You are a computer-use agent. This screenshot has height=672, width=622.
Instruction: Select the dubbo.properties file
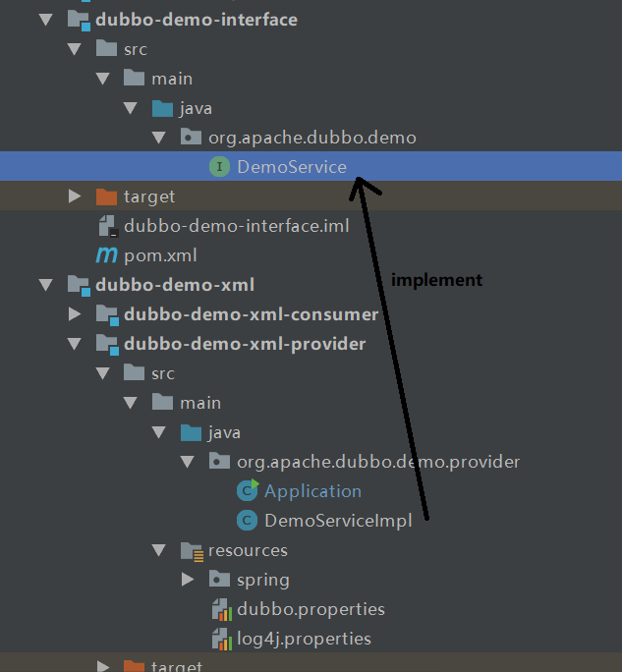pos(311,609)
